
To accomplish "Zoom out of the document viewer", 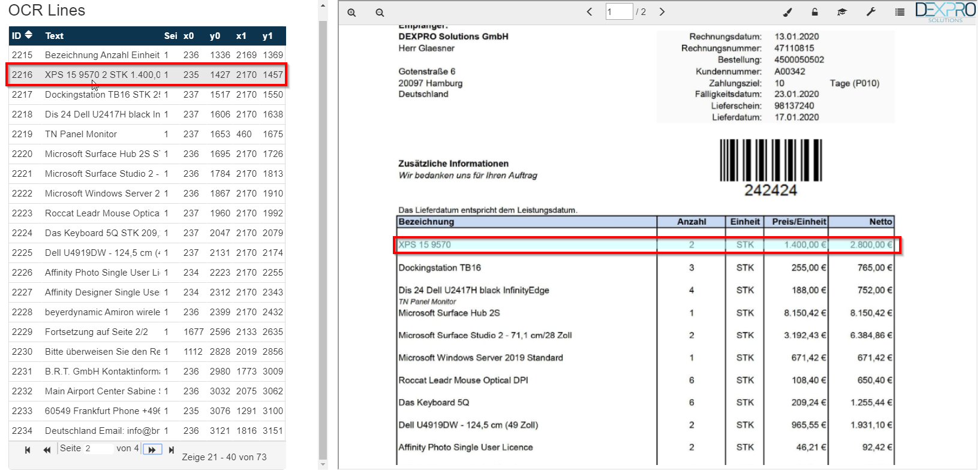I will [380, 13].
